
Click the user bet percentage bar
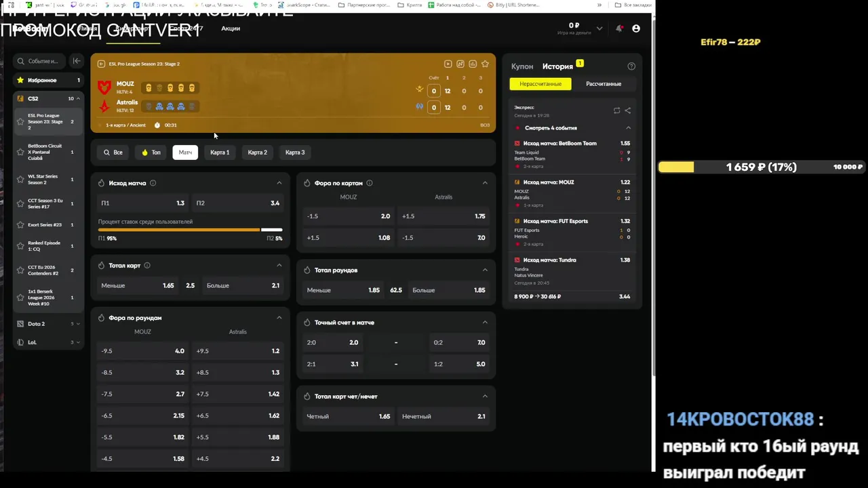pos(190,230)
